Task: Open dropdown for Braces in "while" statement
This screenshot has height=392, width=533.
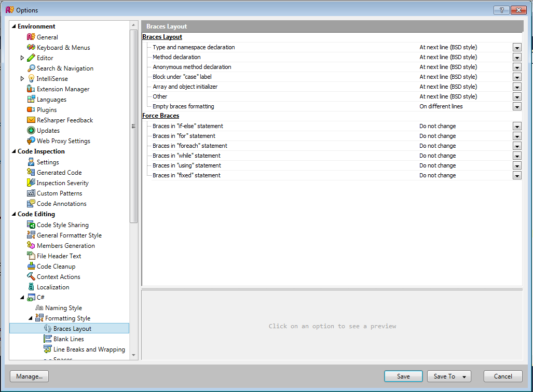Action: click(x=517, y=156)
